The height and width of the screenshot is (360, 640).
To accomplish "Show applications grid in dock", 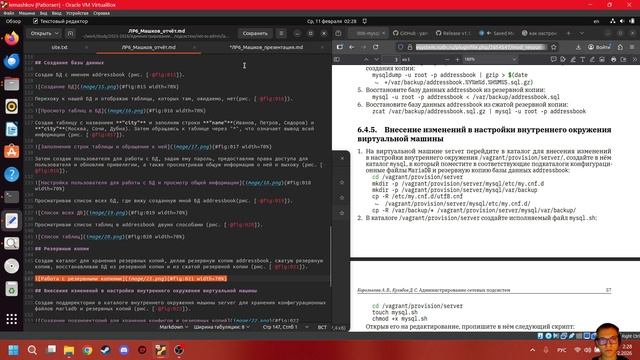I will point(11,319).
